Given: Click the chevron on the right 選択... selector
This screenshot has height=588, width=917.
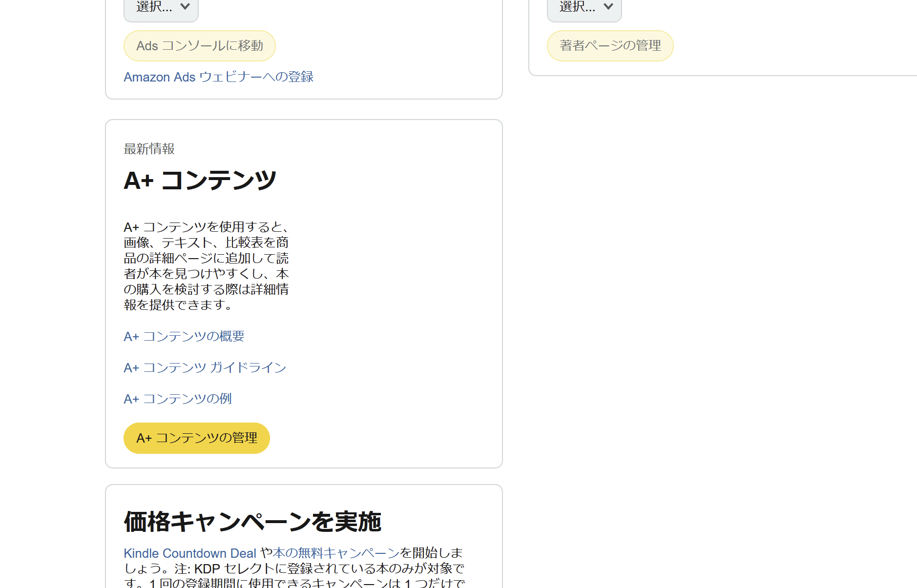Looking at the screenshot, I should click(x=608, y=7).
